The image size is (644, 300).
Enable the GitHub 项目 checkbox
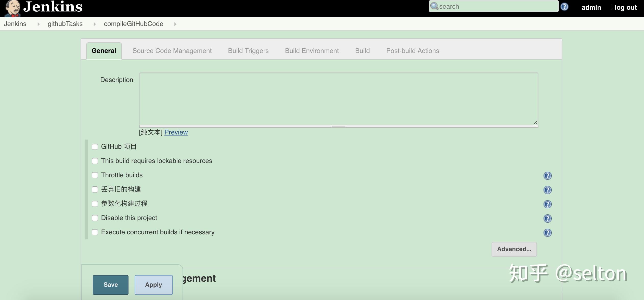[95, 147]
